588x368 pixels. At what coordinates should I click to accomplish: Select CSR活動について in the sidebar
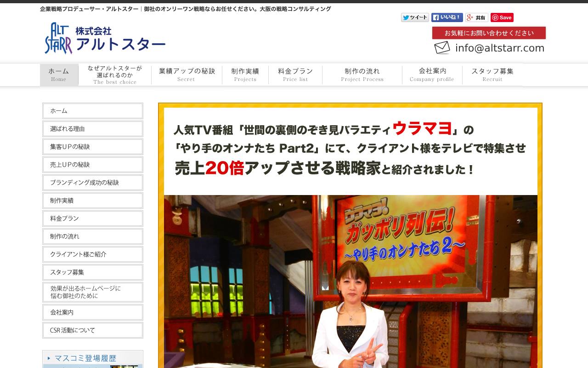pyautogui.click(x=93, y=330)
